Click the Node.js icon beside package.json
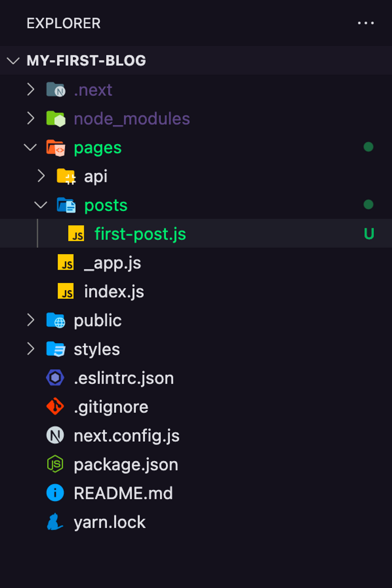The image size is (392, 588). coord(55,464)
